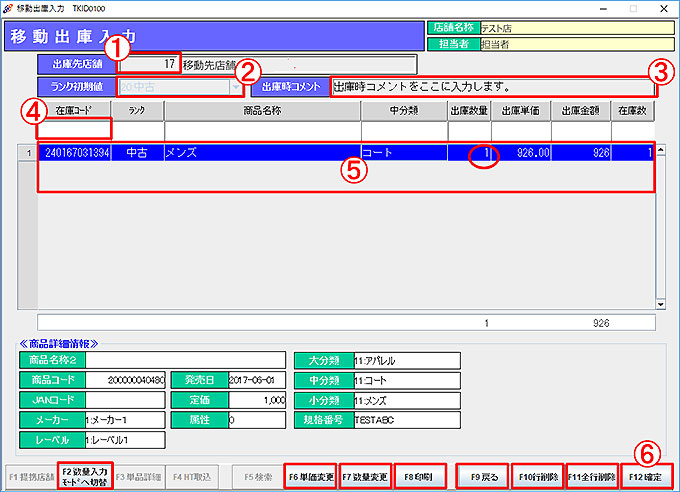Click 商品名称2 empty field
Image resolution: width=680 pixels, height=492 pixels.
(185, 360)
